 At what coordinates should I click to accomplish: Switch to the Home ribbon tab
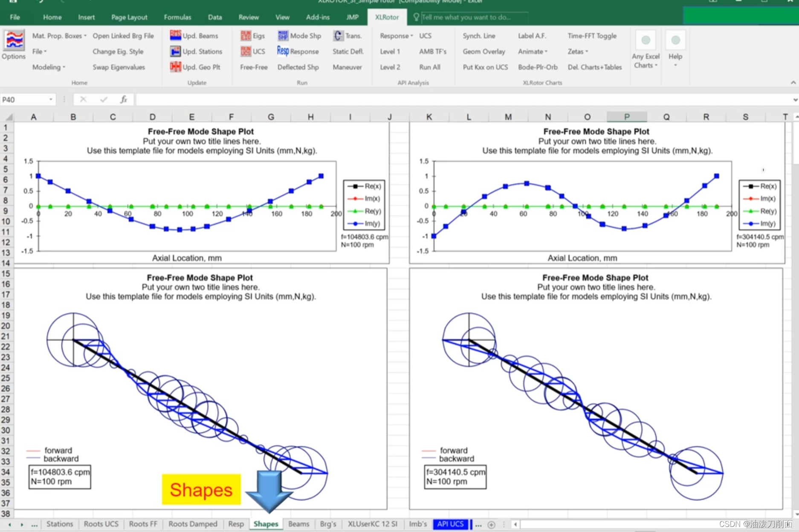pyautogui.click(x=52, y=17)
